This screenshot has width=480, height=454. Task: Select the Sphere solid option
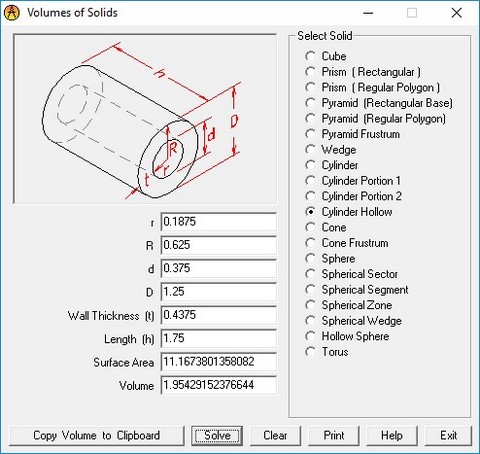pyautogui.click(x=330, y=258)
